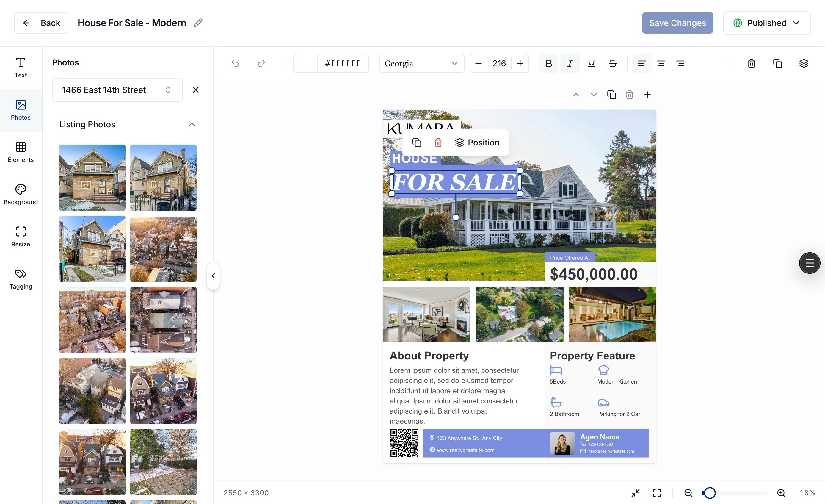
Task: Toggle underline formatting
Action: [x=591, y=63]
